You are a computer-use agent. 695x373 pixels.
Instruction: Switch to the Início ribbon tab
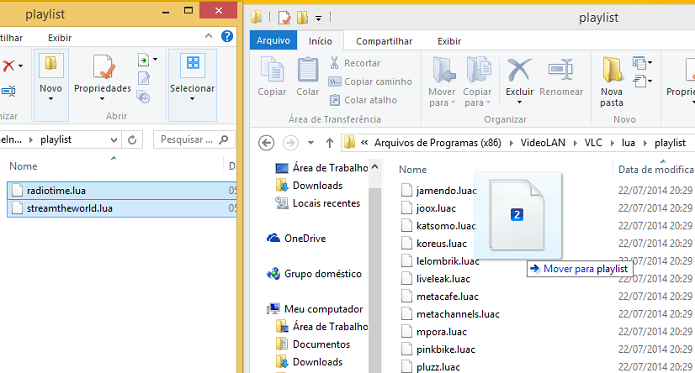320,41
